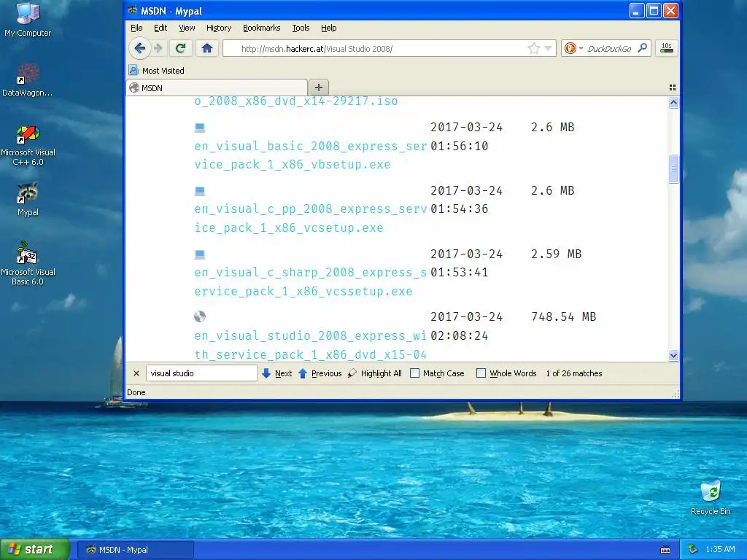Screen dimensions: 747x560
Task: Click the 1 of 26 matches text
Action: (x=574, y=373)
